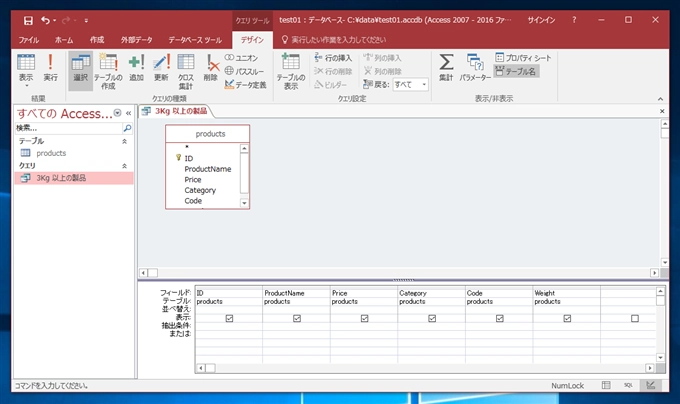Select the テーブルの作成 (Make Table) query icon

pyautogui.click(x=108, y=68)
